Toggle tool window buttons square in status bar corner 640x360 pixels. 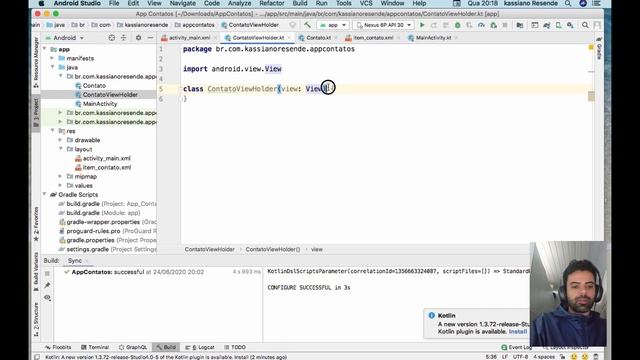[x=37, y=357]
